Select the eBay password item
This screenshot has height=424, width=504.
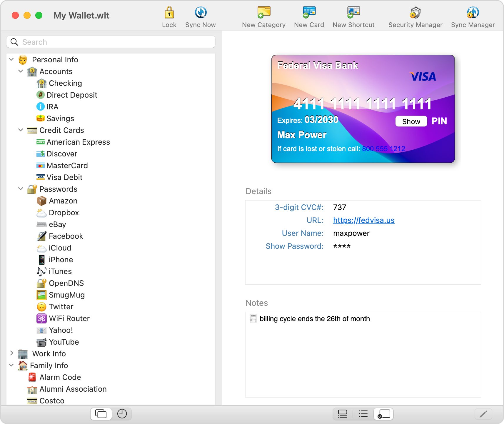coord(57,224)
